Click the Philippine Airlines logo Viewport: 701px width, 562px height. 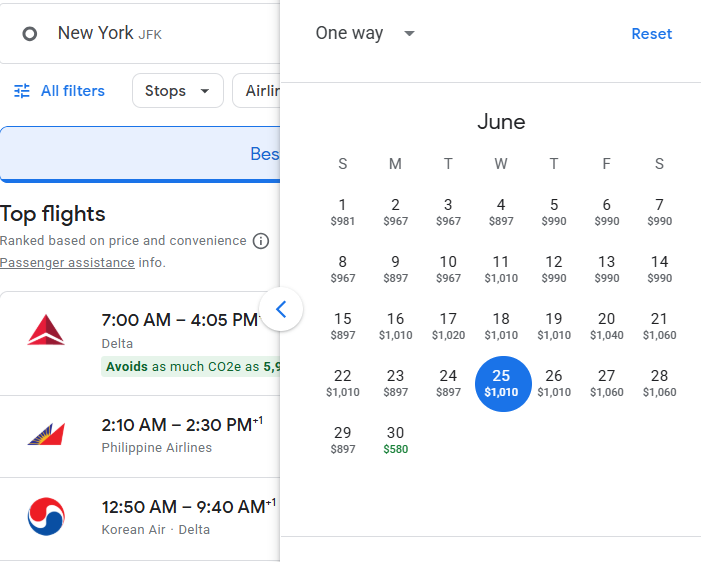pyautogui.click(x=46, y=434)
